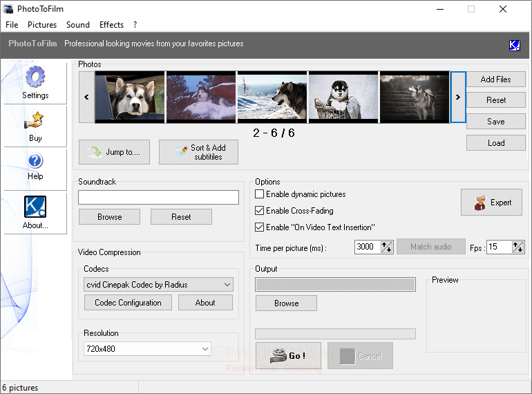This screenshot has height=394, width=532.
Task: Open the About dialog from the sidebar
Action: coord(35,213)
